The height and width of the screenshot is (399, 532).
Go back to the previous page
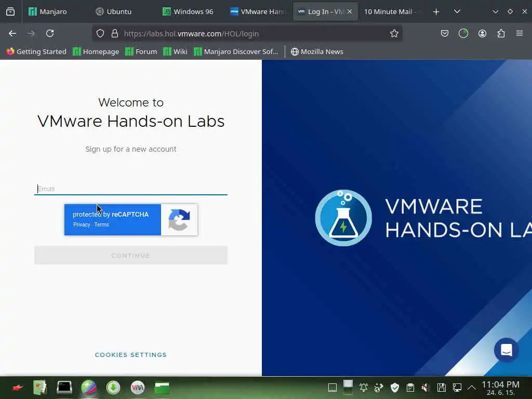(12, 33)
